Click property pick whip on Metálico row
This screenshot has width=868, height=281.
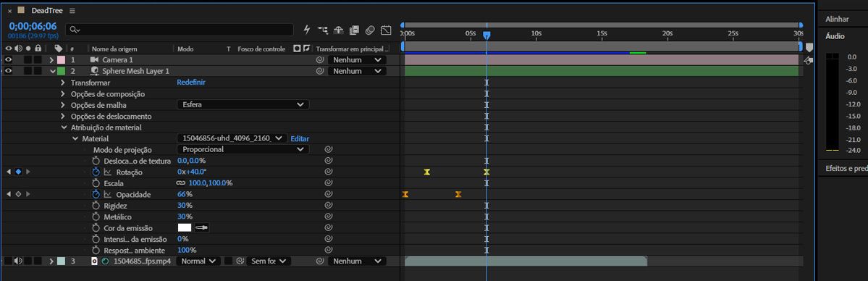coord(328,217)
